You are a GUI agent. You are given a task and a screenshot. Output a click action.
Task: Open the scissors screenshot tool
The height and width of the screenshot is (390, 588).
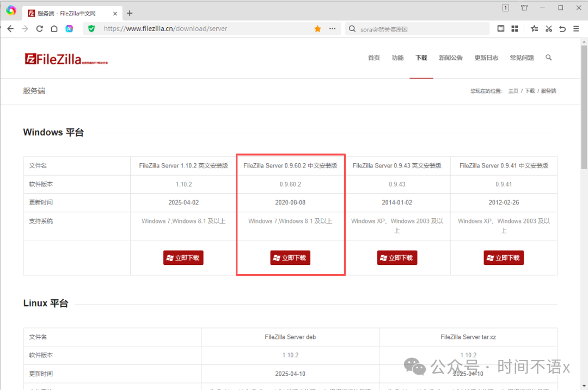pos(549,29)
